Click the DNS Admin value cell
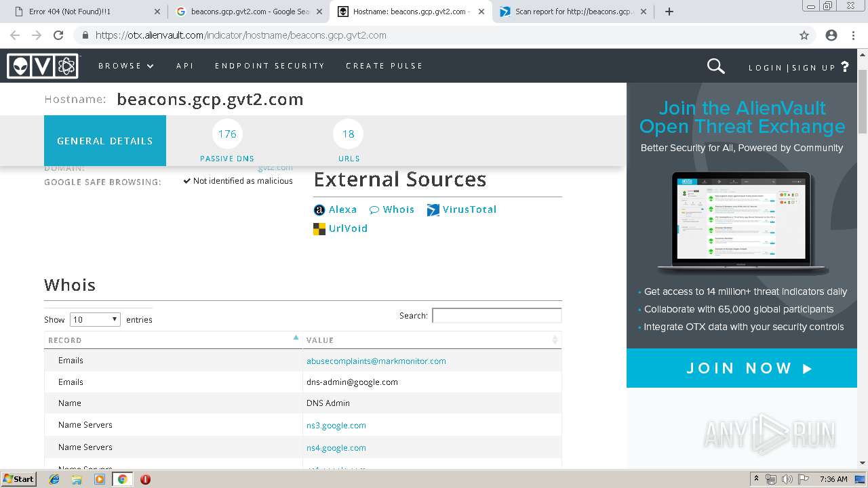Image resolution: width=868 pixels, height=488 pixels. click(432, 403)
